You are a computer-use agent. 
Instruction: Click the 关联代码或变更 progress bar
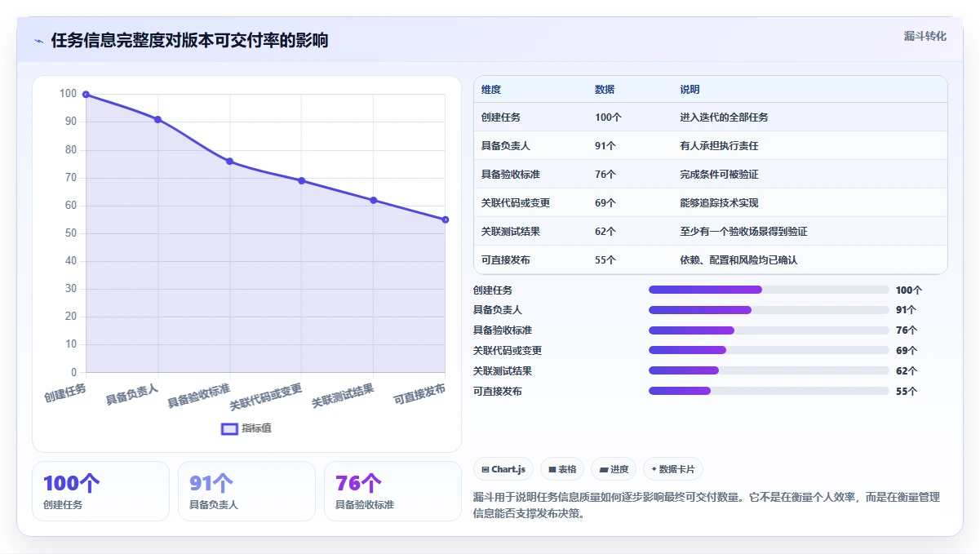click(x=769, y=350)
